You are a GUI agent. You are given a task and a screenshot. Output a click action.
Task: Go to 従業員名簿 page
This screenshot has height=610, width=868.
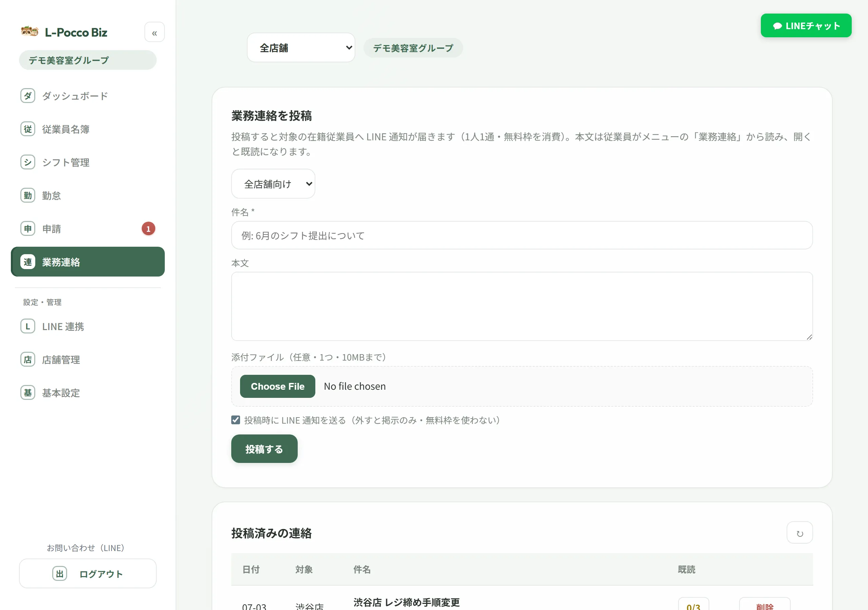point(88,129)
